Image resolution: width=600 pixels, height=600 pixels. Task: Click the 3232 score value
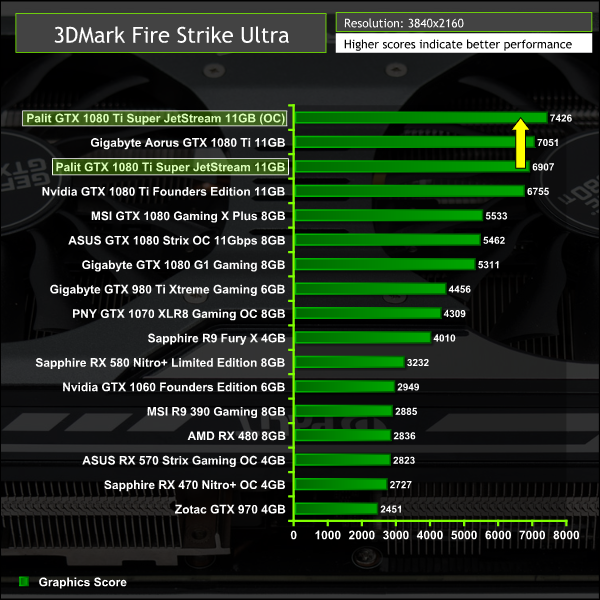417,362
